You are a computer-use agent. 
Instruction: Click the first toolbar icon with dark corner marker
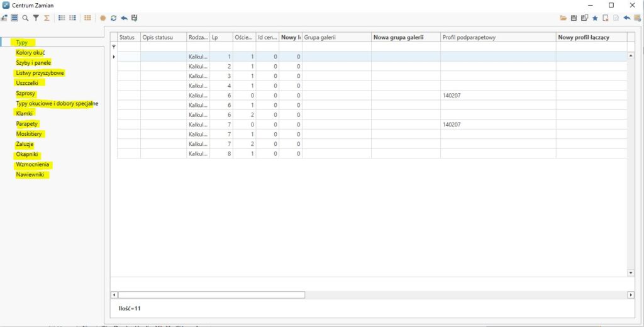(4, 18)
